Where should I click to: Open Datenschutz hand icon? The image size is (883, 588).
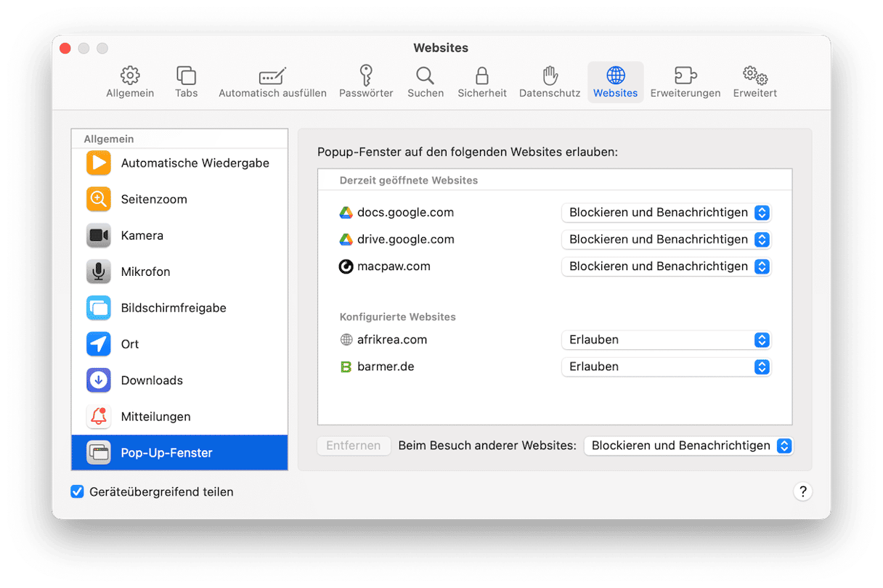click(550, 75)
